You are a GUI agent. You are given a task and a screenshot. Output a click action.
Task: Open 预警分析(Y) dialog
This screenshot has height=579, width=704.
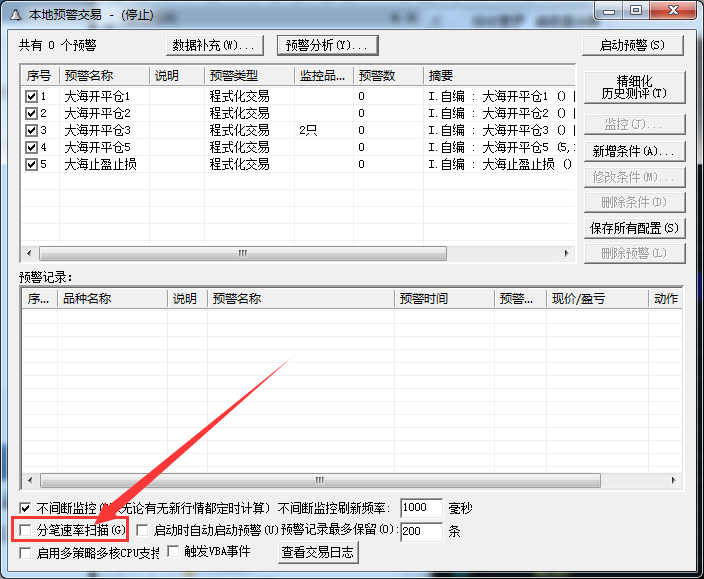pyautogui.click(x=327, y=45)
